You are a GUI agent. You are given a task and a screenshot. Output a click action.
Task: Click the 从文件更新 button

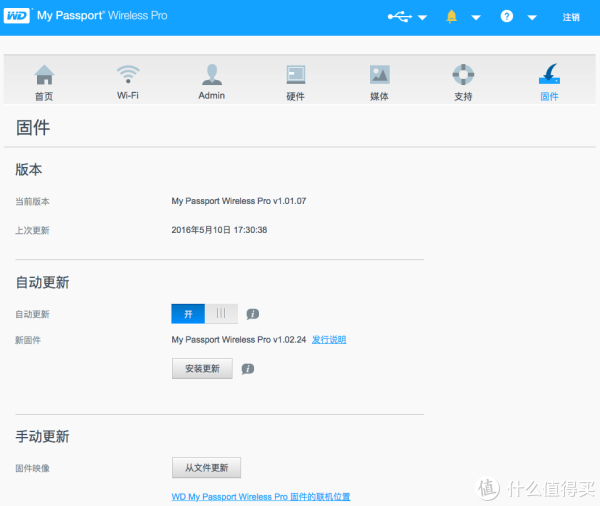206,468
